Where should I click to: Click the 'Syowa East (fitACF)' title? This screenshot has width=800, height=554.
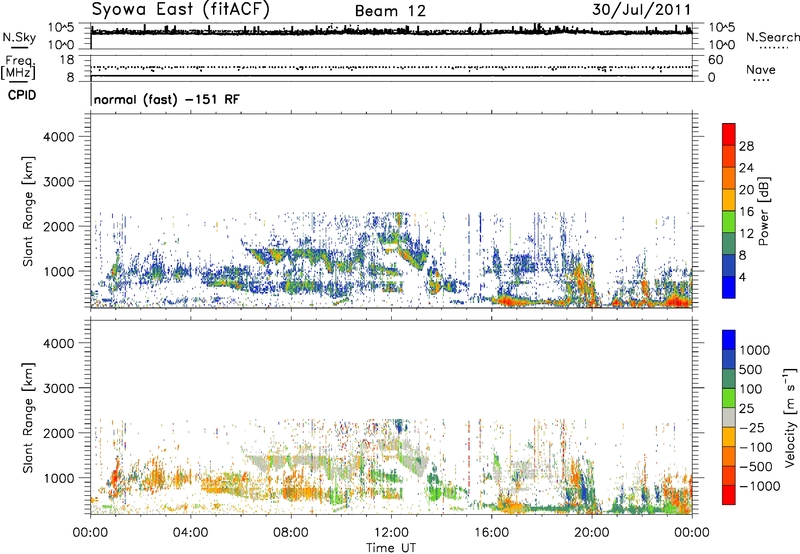click(x=180, y=10)
